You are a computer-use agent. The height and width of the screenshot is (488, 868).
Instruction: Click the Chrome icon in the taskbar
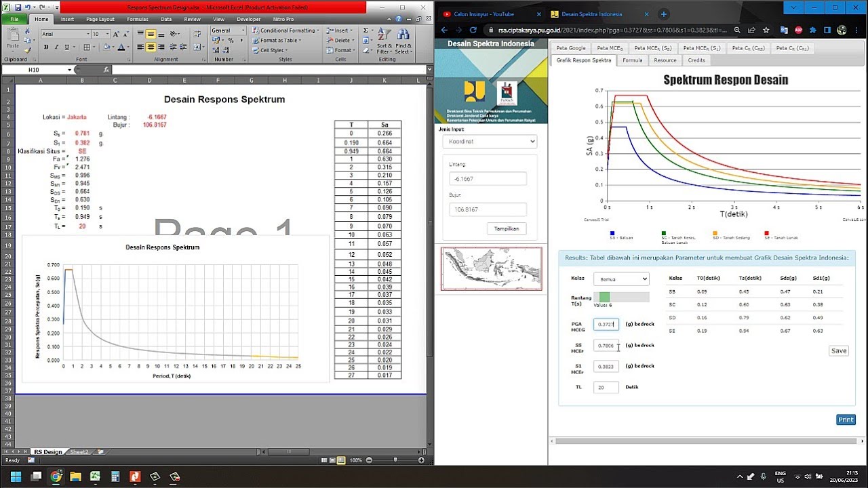pyautogui.click(x=56, y=476)
